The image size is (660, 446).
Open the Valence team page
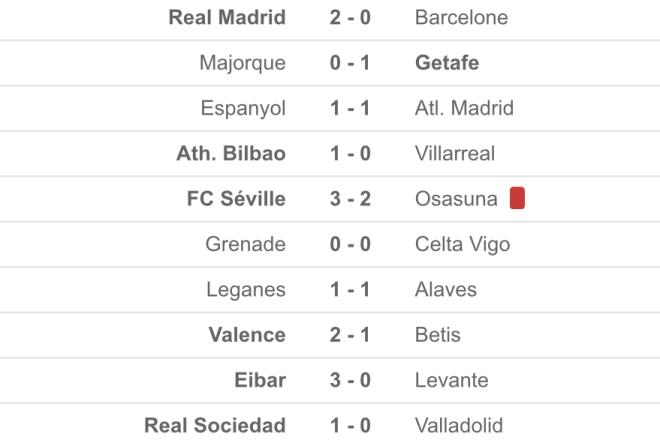tap(247, 335)
